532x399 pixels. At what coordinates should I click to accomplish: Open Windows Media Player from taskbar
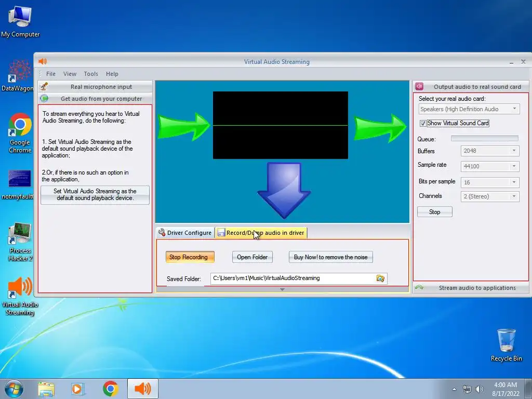[78, 389]
